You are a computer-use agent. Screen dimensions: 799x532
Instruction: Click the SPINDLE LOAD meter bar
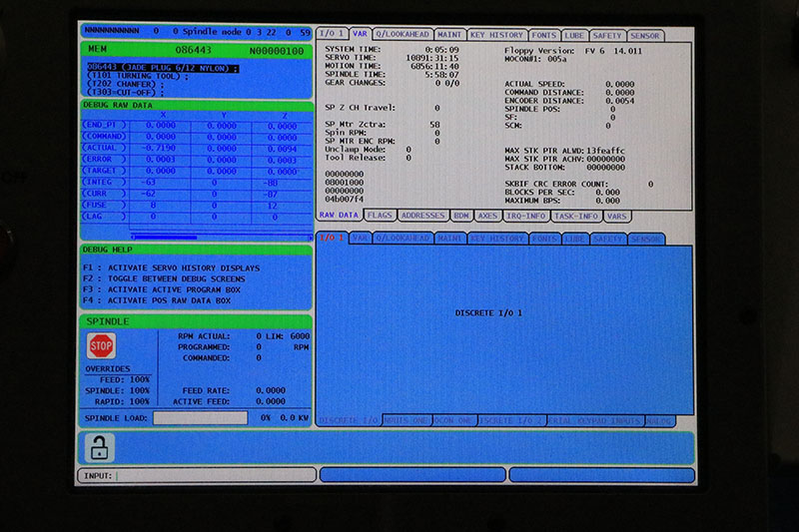[x=200, y=418]
